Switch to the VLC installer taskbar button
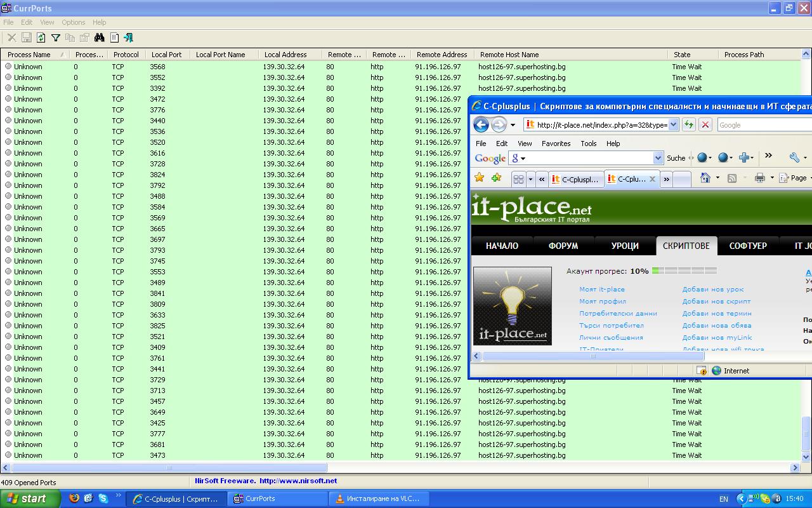Screen dimensions: 812x508 381,498
